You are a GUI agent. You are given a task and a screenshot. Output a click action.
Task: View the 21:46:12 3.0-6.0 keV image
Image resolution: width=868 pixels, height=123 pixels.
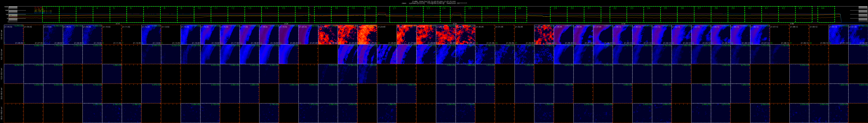[x=760, y=34]
